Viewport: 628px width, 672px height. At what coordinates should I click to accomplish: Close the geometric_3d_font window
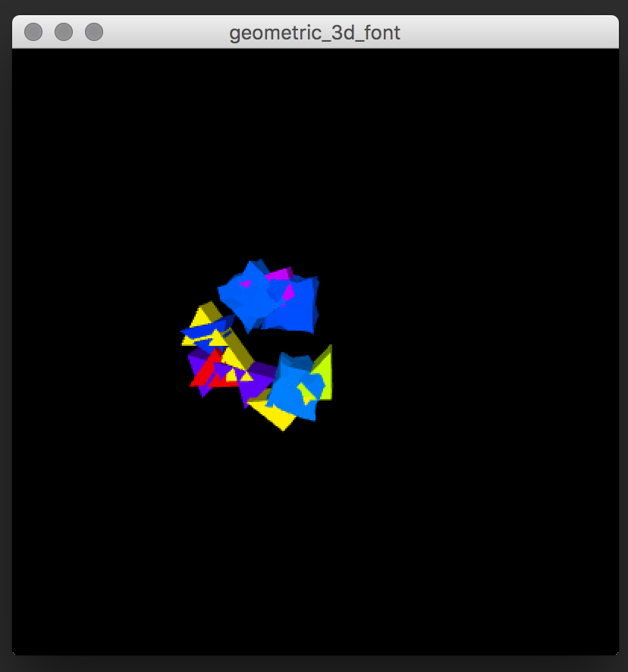[33, 32]
